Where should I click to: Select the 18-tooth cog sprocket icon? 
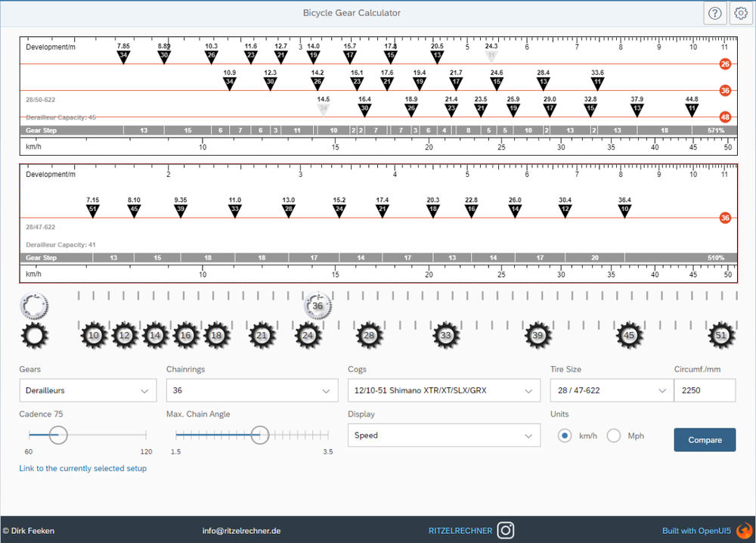click(x=217, y=335)
